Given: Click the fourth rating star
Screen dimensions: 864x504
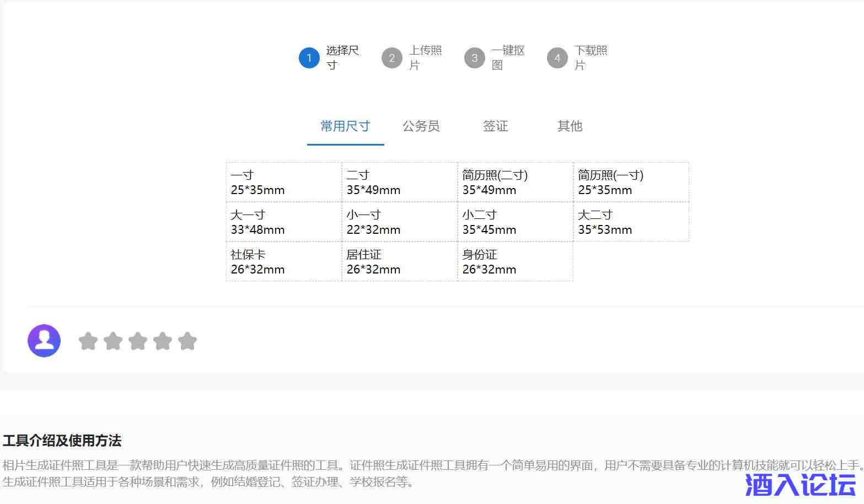Looking at the screenshot, I should coord(163,341).
